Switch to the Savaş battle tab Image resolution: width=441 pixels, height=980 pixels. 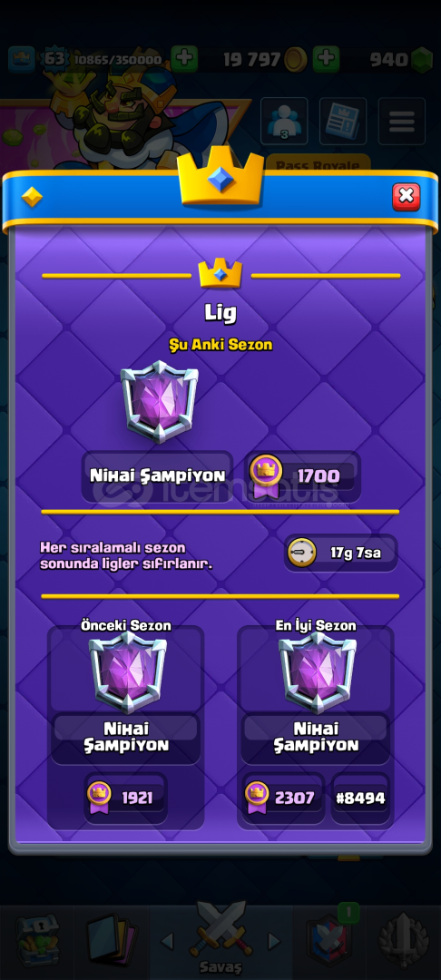tap(220, 939)
